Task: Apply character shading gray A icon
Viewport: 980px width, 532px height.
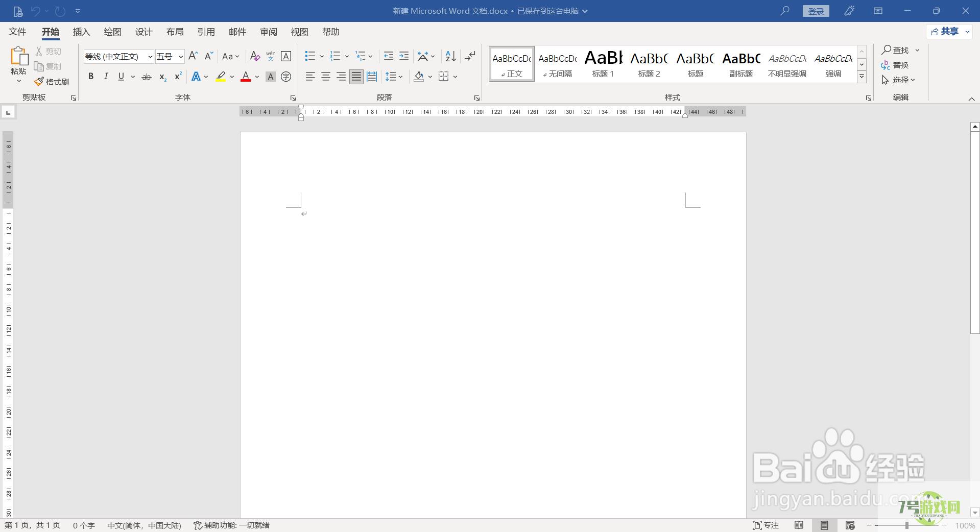Action: [x=271, y=77]
